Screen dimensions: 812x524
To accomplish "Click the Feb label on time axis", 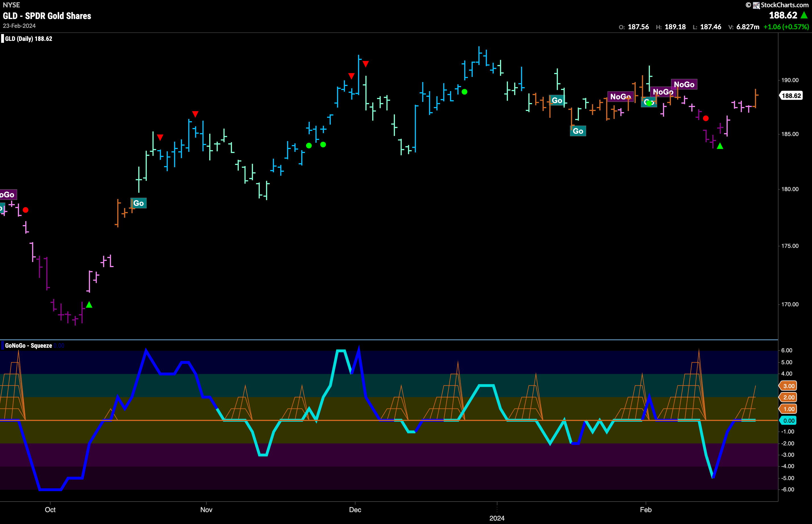I will click(x=646, y=510).
